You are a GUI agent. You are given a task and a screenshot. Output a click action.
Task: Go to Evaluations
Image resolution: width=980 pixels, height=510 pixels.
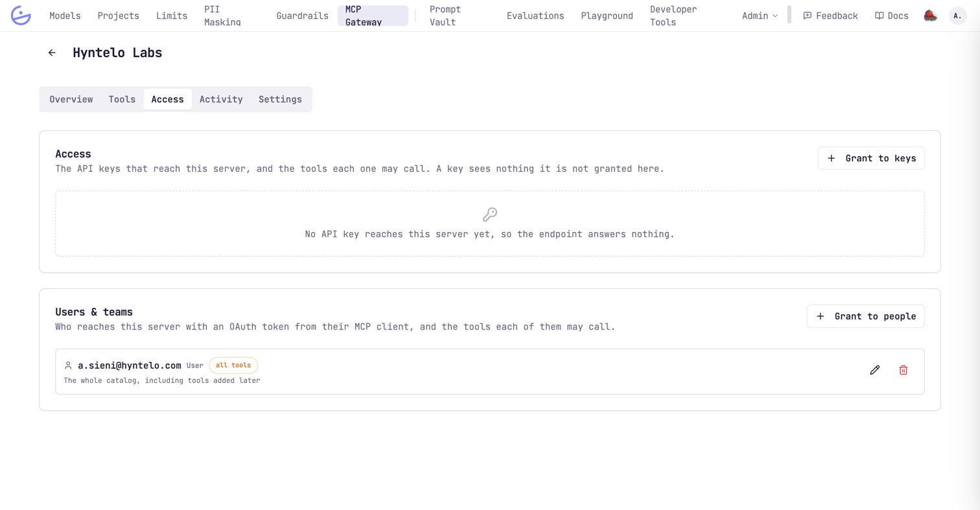[535, 16]
